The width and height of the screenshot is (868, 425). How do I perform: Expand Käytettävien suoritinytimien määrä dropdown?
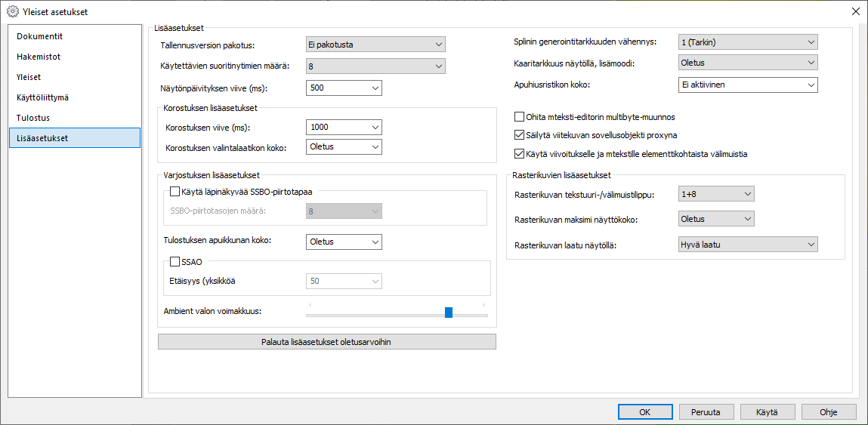[x=375, y=66]
